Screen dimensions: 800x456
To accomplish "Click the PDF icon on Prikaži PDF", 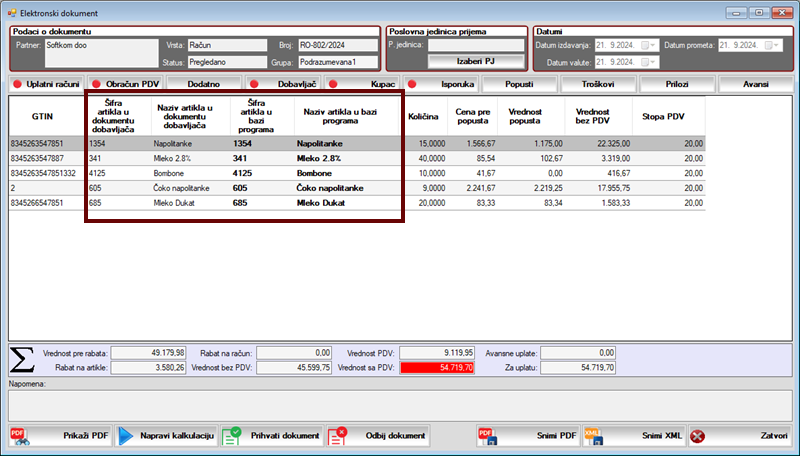I will click(20, 436).
